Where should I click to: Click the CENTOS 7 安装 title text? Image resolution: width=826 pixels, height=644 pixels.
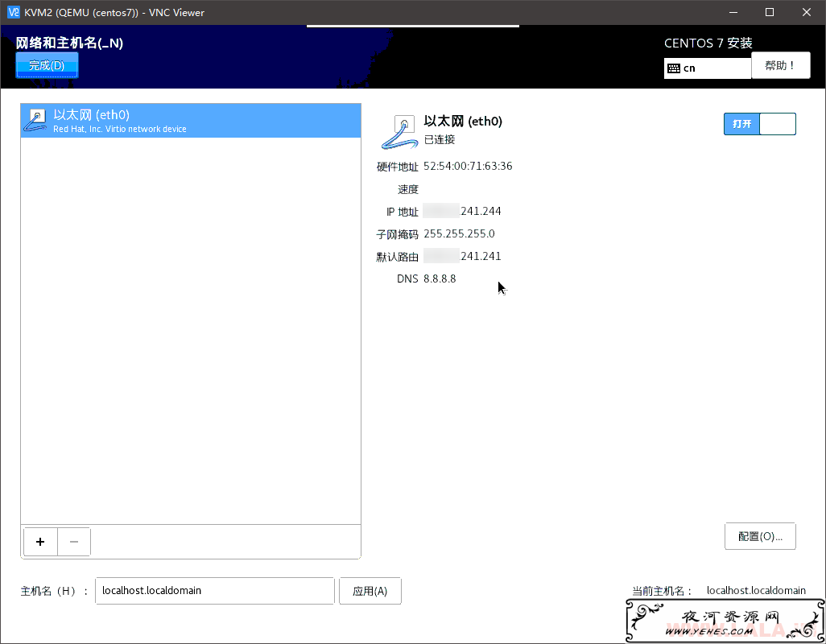pos(708,43)
